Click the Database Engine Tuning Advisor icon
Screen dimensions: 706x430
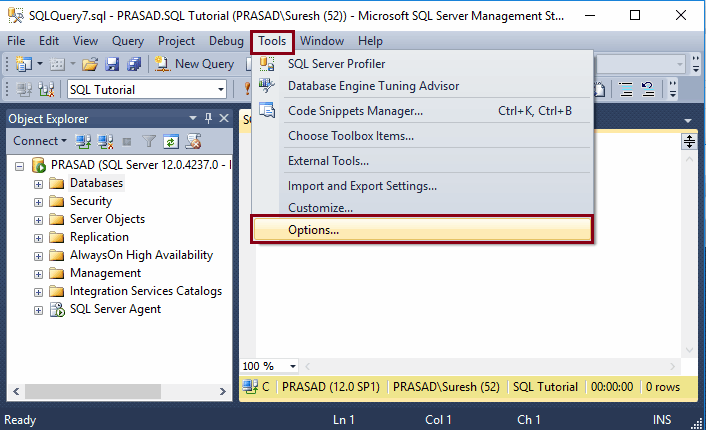click(267, 86)
